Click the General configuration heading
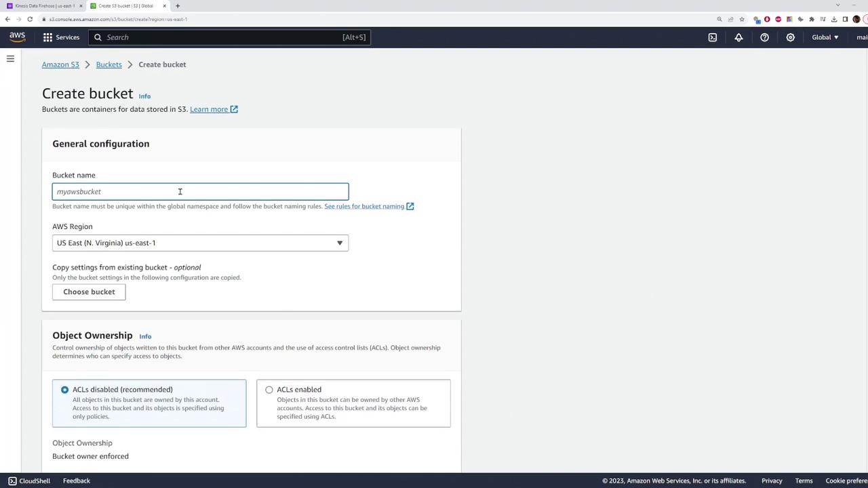Screen dimensions: 868x488 (x=101, y=144)
